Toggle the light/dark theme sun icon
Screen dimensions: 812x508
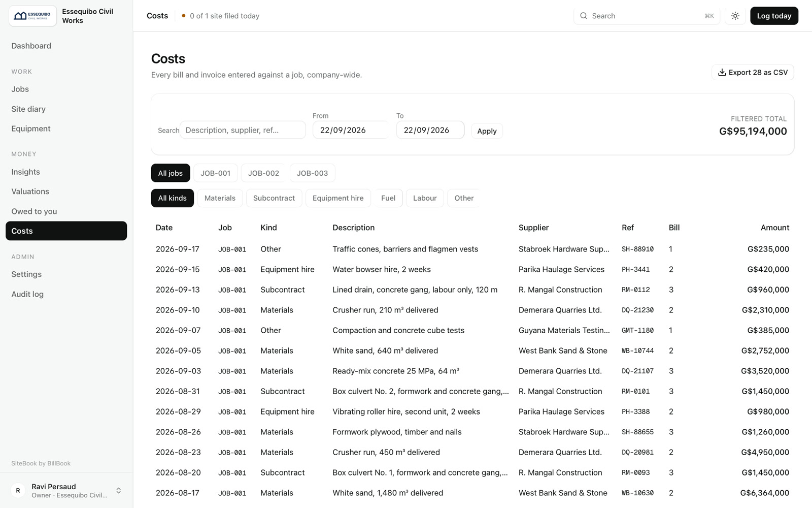coord(735,16)
